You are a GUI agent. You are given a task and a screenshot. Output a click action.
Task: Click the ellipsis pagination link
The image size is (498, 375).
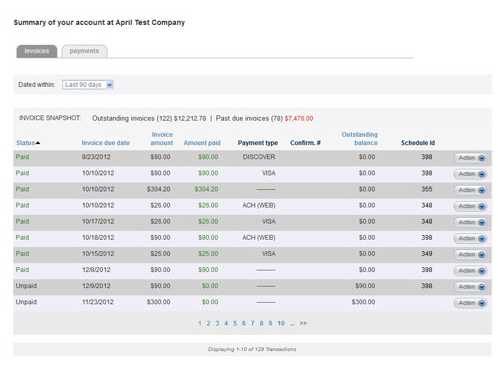click(x=292, y=324)
